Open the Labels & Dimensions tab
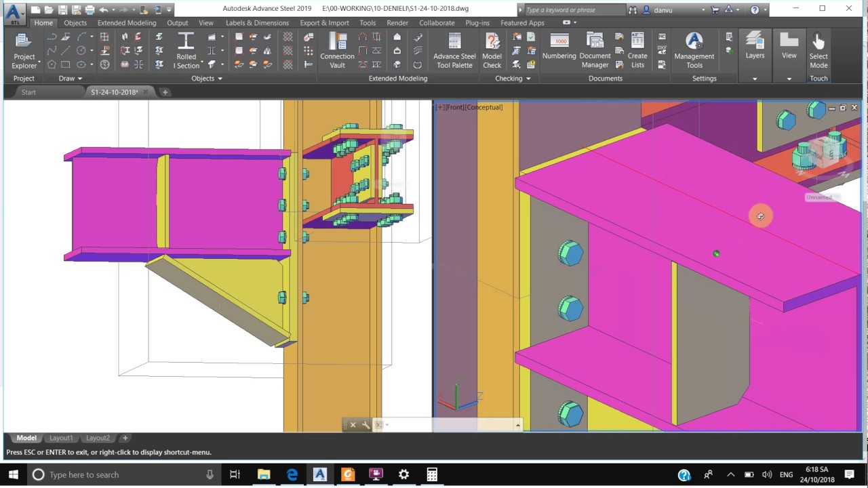This screenshot has height=488, width=868. pyautogui.click(x=257, y=22)
